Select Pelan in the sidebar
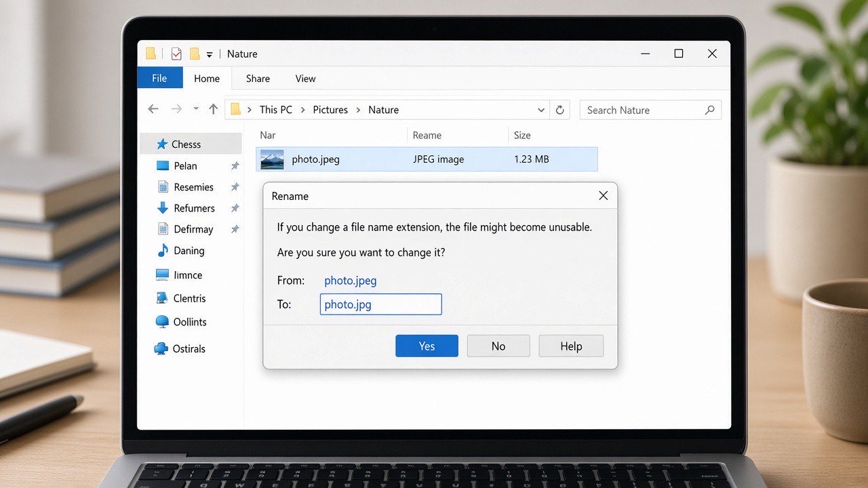Image resolution: width=868 pixels, height=488 pixels. click(185, 166)
